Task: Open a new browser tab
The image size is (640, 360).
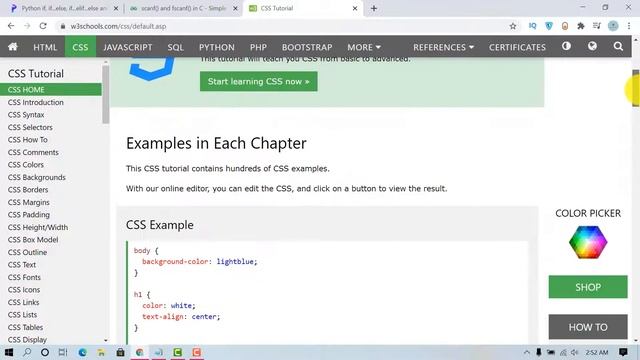Action: coord(374,8)
